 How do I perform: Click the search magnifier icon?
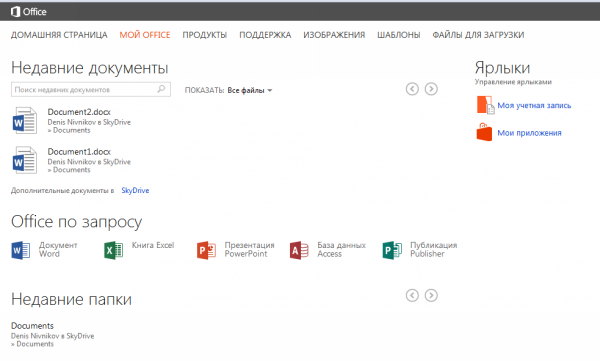[x=161, y=89]
